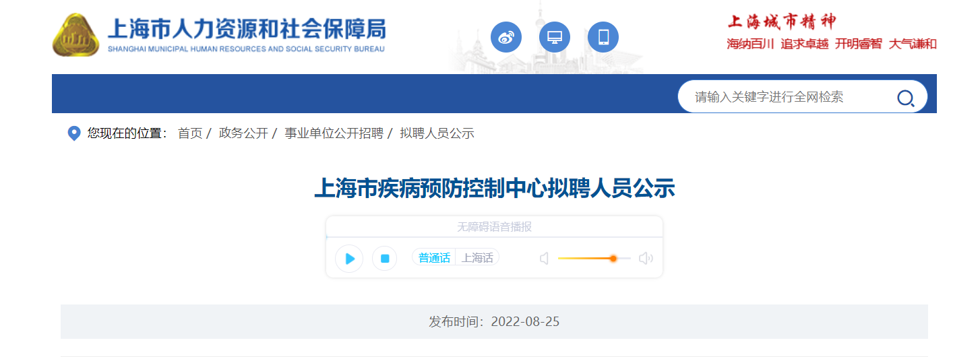Click the loud volume speaker icon
980x357 pixels.
point(646,259)
